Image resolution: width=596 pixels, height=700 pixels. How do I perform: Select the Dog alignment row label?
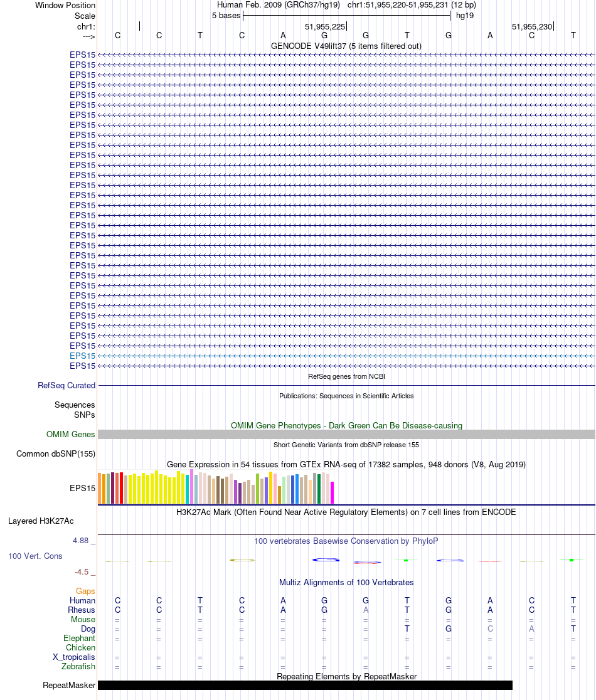[88, 629]
